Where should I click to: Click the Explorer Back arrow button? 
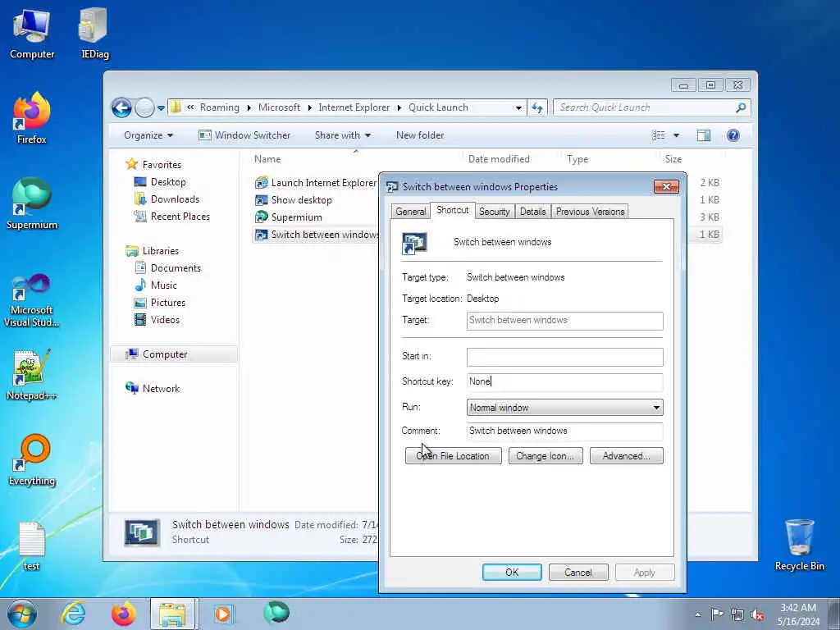pos(121,107)
